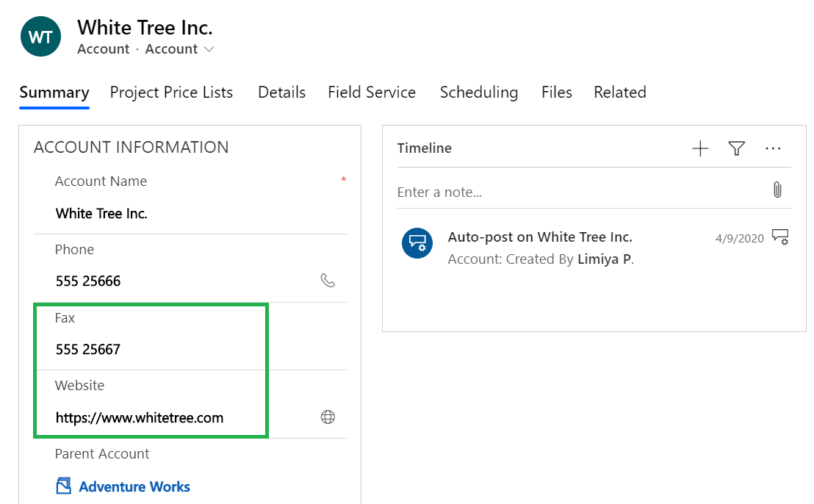Viewport: 814px width, 504px height.
Task: Go to the Field Service tab
Action: tap(372, 93)
